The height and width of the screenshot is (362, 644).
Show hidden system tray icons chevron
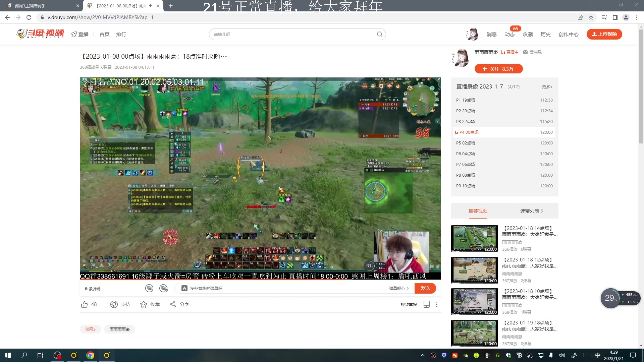(x=423, y=355)
